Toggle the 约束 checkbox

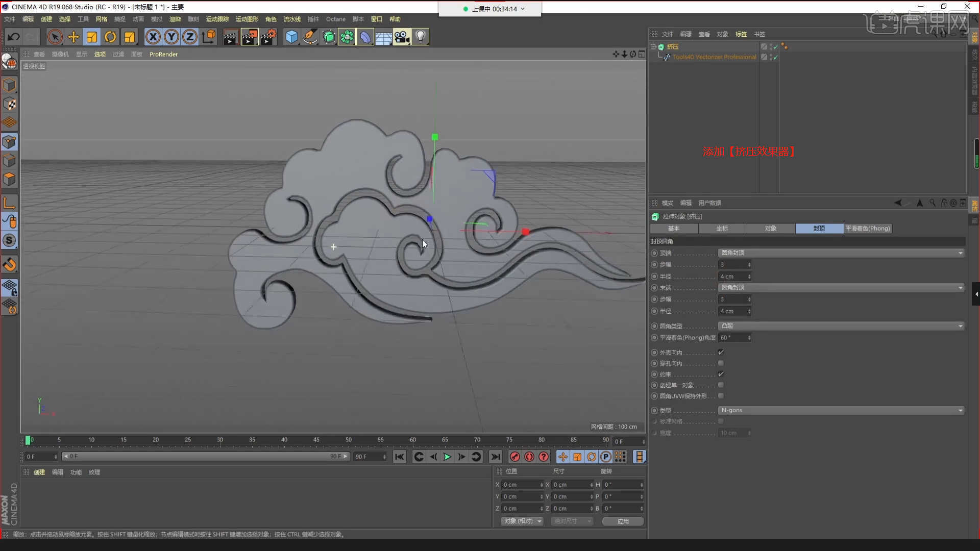point(721,374)
